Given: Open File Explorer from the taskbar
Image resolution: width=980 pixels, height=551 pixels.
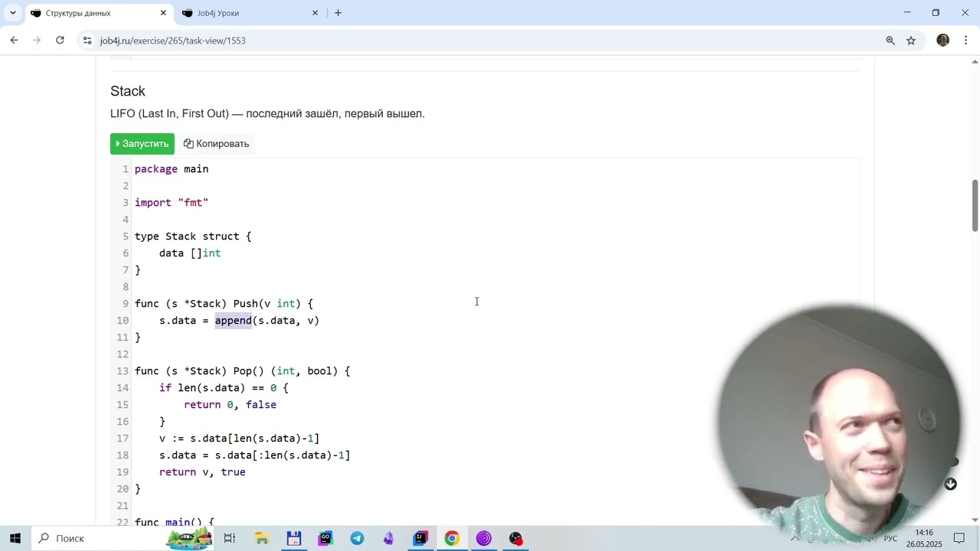Looking at the screenshot, I should tap(262, 539).
